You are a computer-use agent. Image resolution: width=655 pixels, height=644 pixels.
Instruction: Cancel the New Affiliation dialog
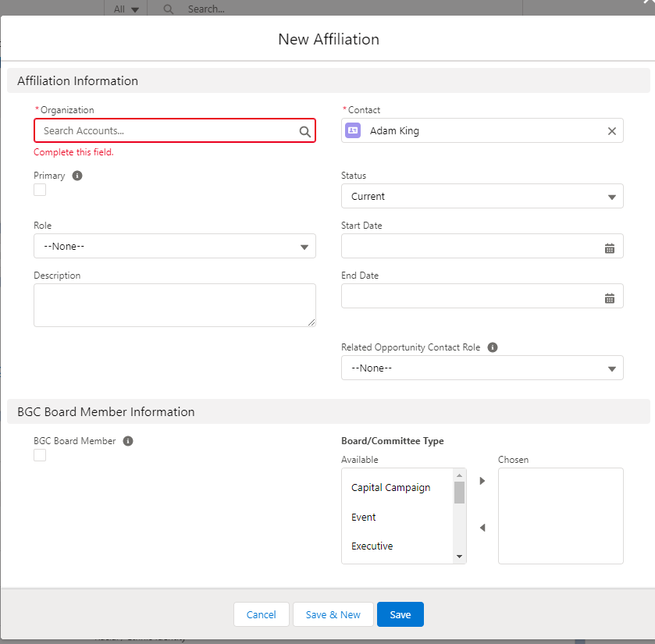261,614
